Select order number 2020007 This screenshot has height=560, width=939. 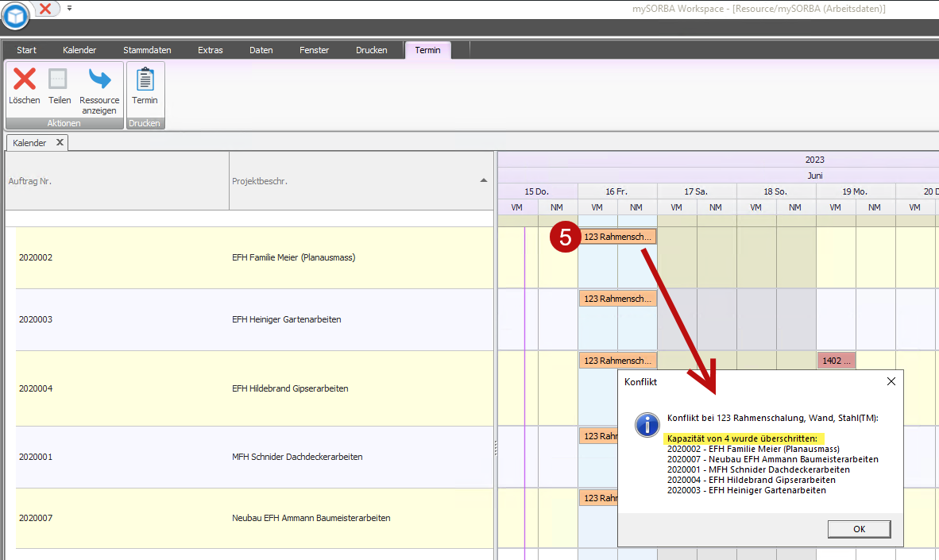(35, 518)
